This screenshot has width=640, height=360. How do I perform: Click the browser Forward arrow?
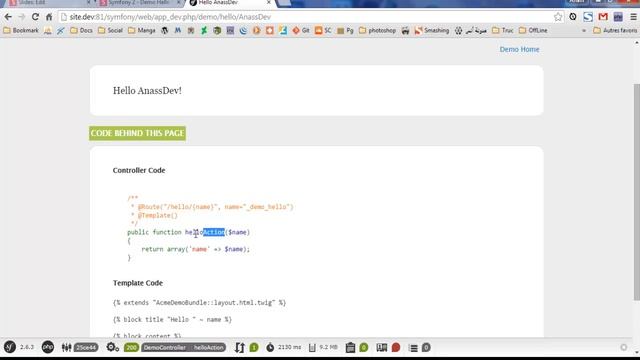[x=22, y=17]
